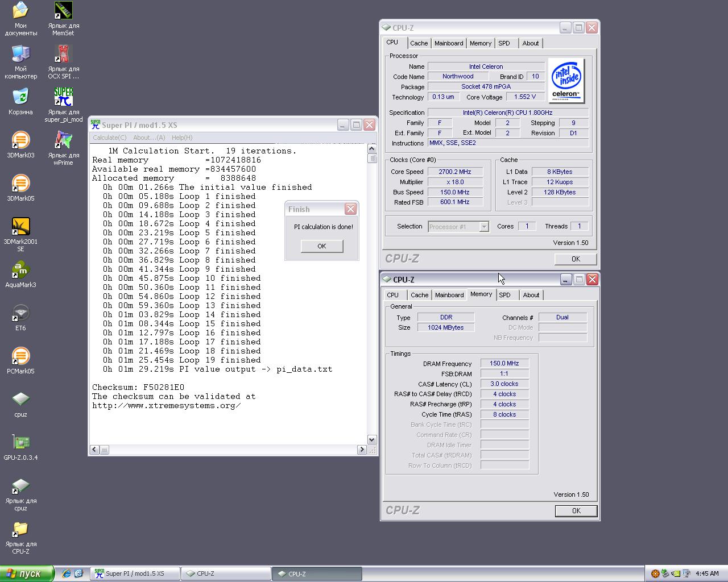
Task: Click the Loop 19 finished line
Action: (182, 360)
